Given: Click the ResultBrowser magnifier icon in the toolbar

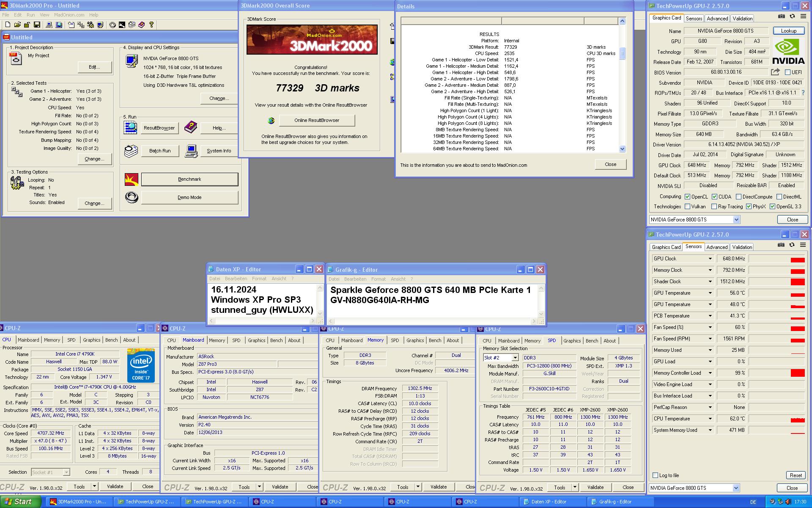Looking at the screenshot, I should pos(59,25).
